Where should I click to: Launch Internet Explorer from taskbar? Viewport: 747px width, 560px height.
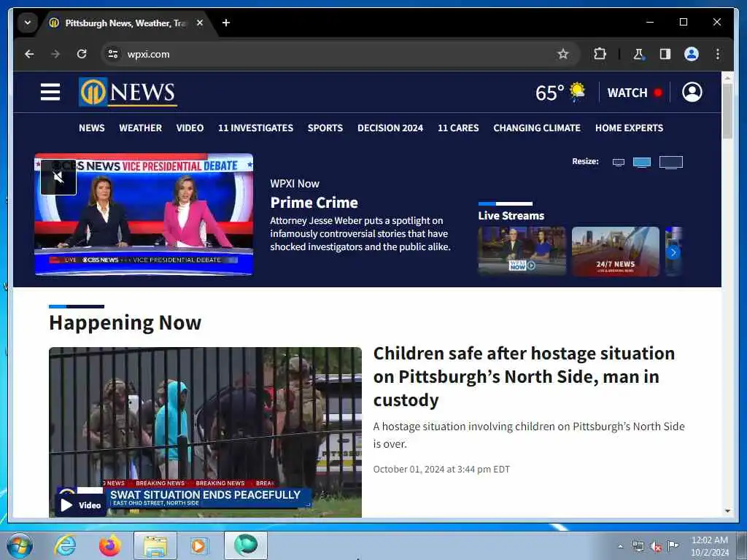click(x=65, y=545)
